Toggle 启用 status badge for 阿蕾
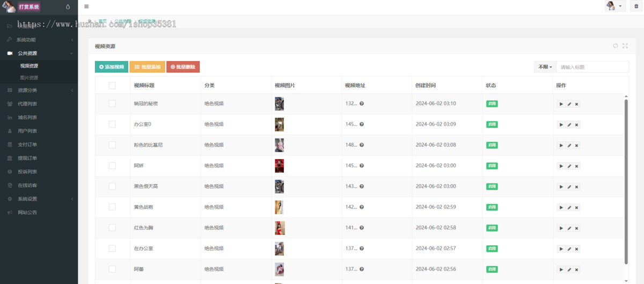Viewport: 644px width, 284px height. (492, 269)
